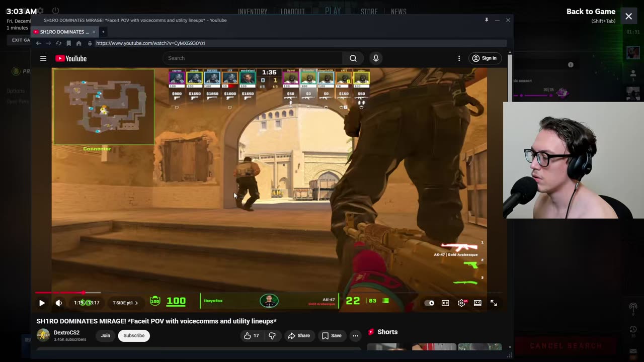Open the overlay settings gear by clock
The width and height of the screenshot is (644, 362).
click(41, 11)
